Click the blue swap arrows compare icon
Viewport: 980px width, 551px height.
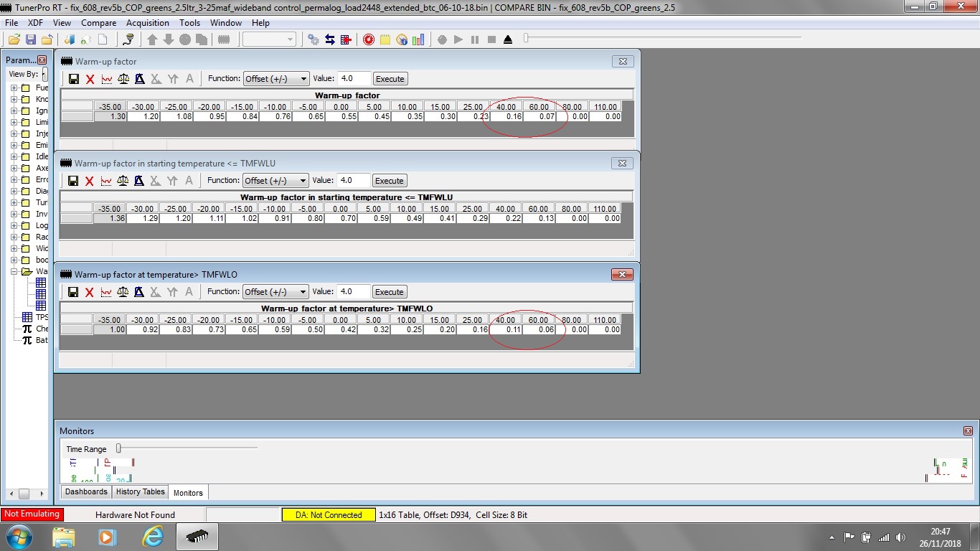(330, 39)
